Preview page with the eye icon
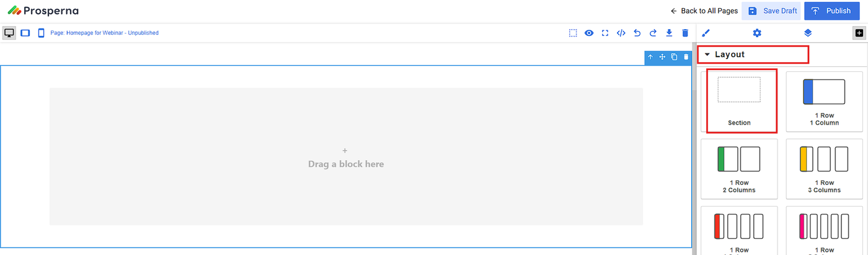Viewport: 868px width, 255px height. click(589, 33)
